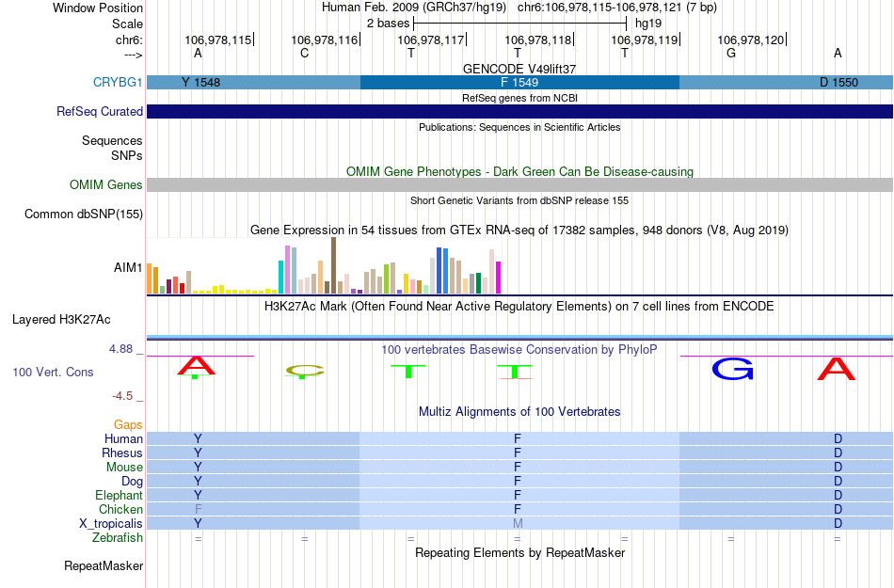Click the 4.88 PhyloP upper scale value
Image resolution: width=894 pixels, height=588 pixels.
120,349
